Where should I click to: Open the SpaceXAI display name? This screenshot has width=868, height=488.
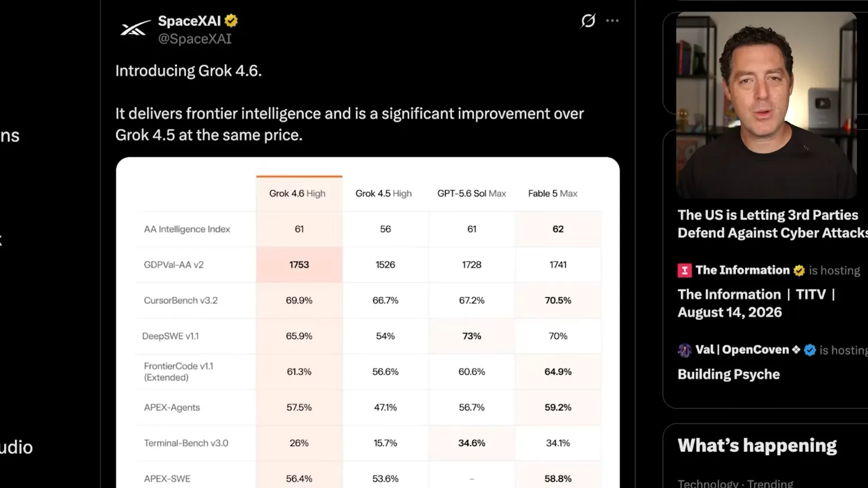tap(189, 21)
